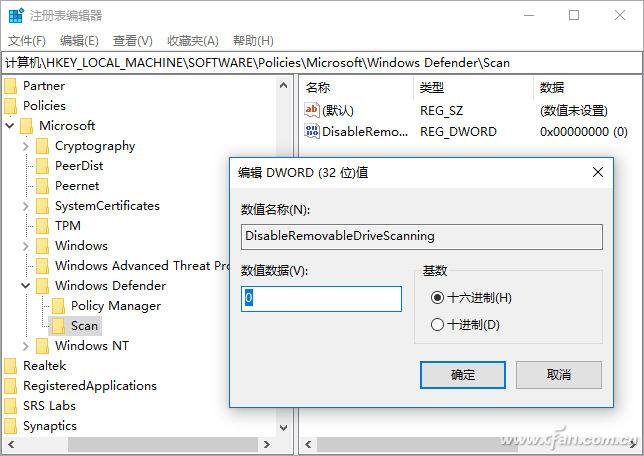Close the 编辑 DWORD dialog
Viewport: 644px width, 456px height.
[x=598, y=172]
